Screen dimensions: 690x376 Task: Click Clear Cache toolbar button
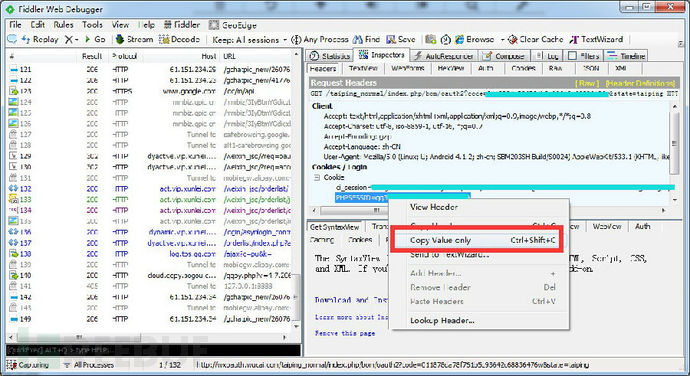pyautogui.click(x=535, y=39)
